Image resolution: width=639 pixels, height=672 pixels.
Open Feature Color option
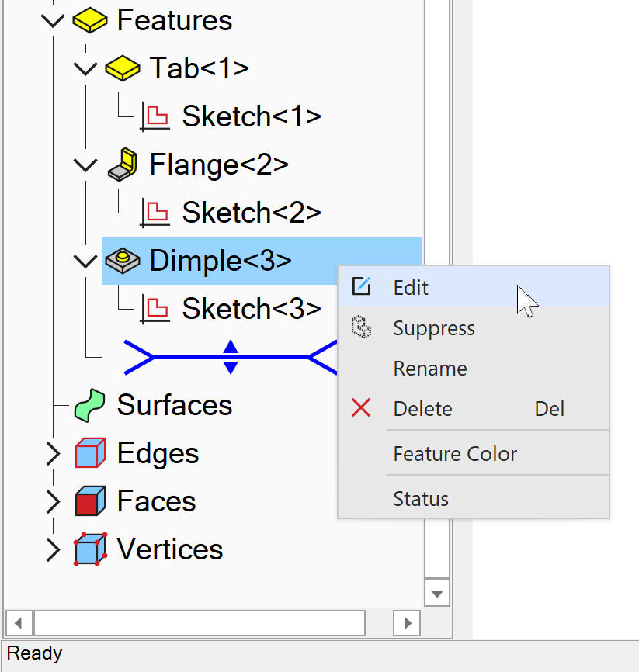(455, 454)
